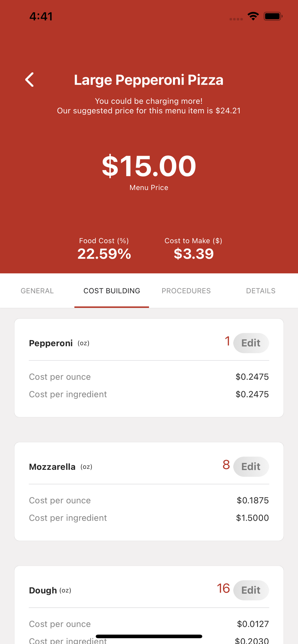
Task: Open the Procedures tab
Action: point(186,291)
